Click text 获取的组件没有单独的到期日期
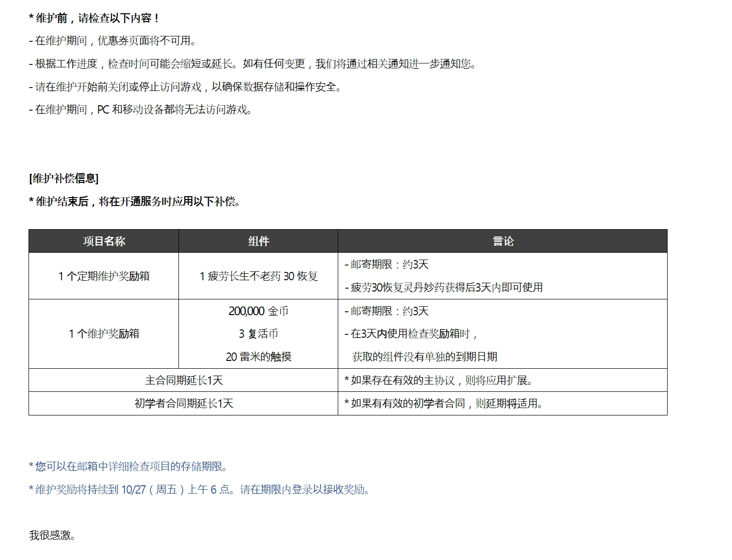The height and width of the screenshot is (560, 732). coord(425,357)
